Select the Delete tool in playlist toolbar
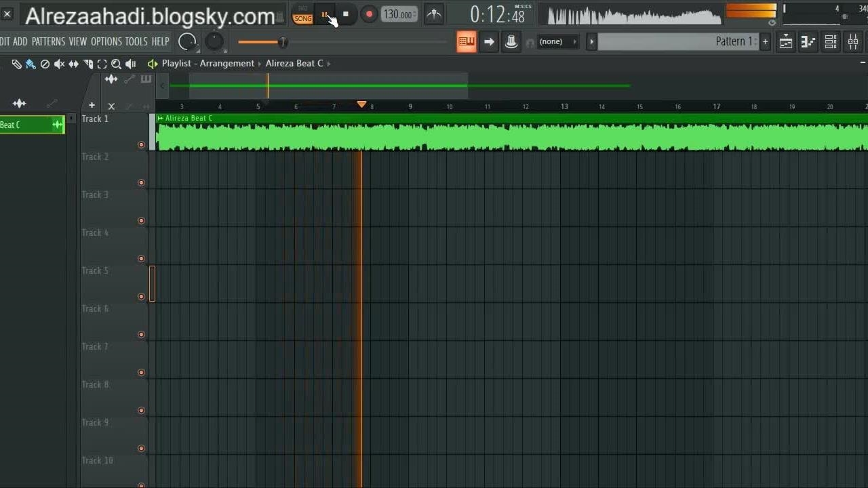 tap(45, 64)
